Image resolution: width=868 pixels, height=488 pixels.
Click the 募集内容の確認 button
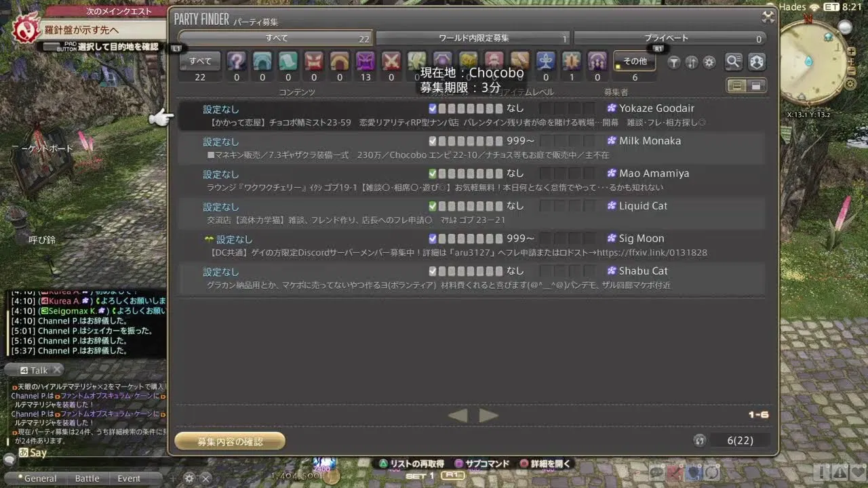[230, 441]
